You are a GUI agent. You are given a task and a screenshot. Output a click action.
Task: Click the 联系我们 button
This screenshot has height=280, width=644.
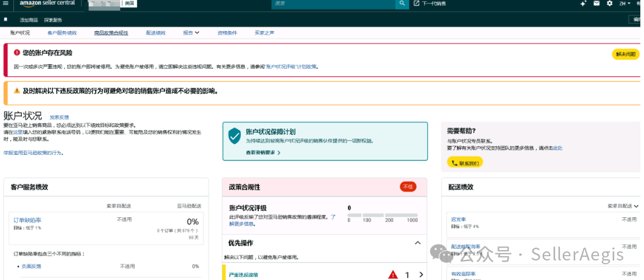(x=465, y=163)
